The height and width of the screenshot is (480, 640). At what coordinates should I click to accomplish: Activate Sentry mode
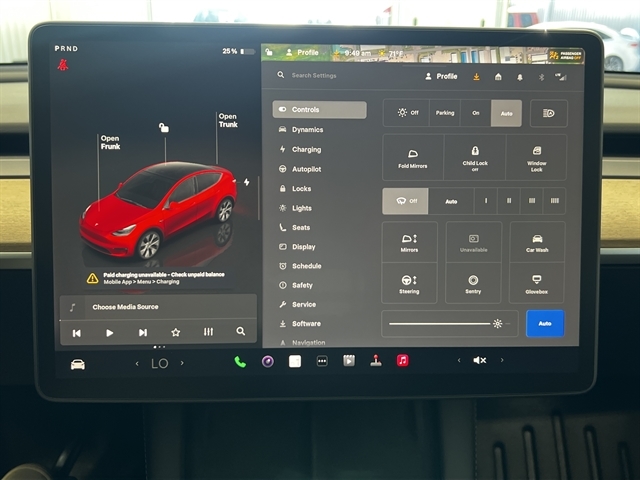pyautogui.click(x=473, y=284)
